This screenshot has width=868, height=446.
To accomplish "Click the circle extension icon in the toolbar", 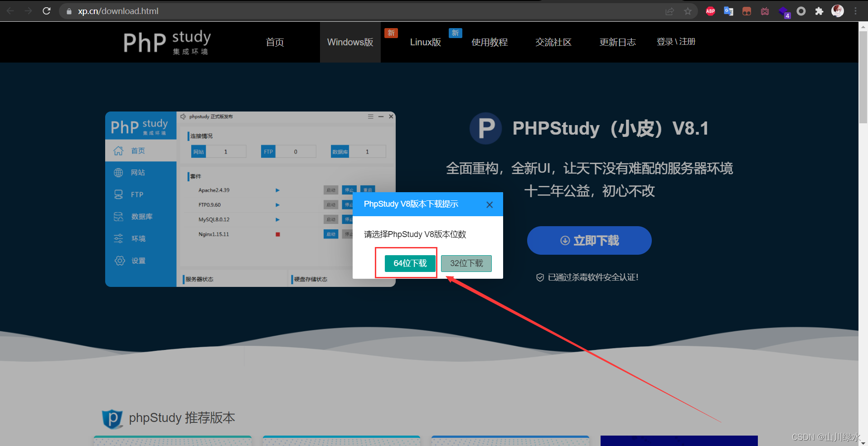I will [801, 11].
